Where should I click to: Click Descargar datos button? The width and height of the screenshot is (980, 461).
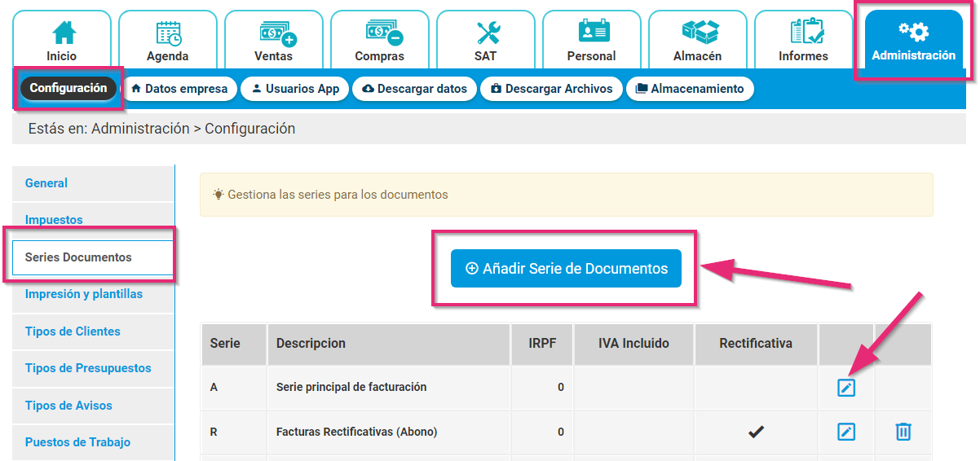coord(414,89)
